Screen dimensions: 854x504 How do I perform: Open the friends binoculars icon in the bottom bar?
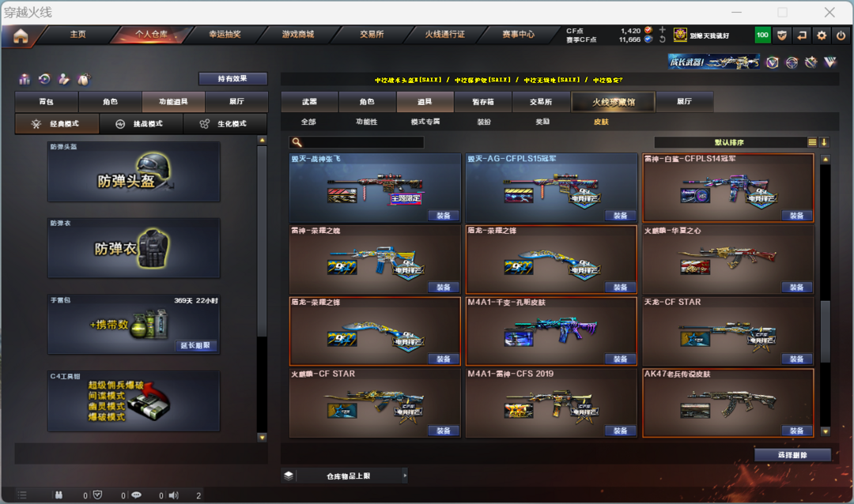59,495
